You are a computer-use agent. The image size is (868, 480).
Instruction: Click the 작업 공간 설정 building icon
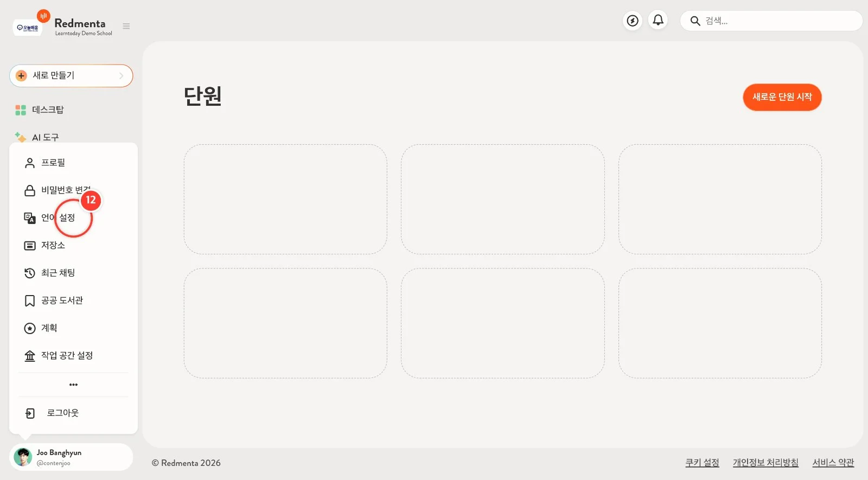30,356
